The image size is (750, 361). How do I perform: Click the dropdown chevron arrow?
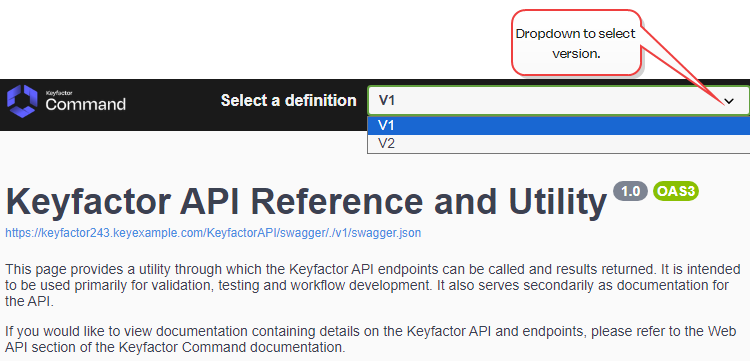point(729,101)
